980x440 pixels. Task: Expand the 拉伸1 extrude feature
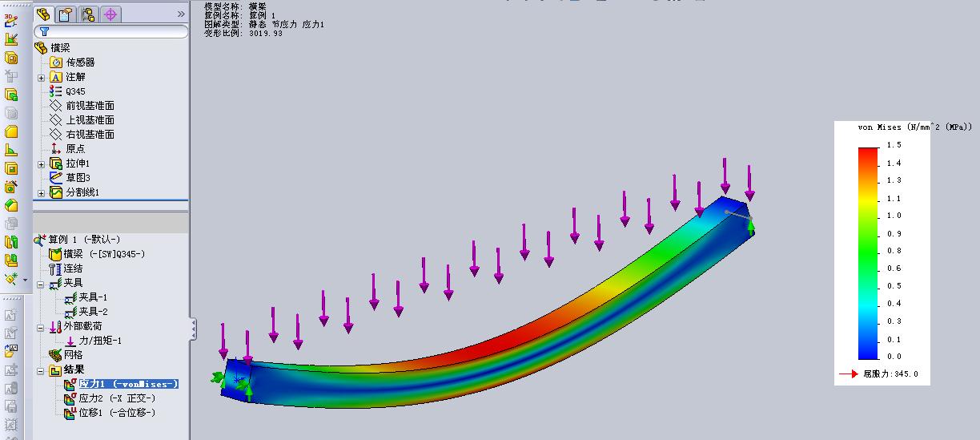click(x=42, y=164)
